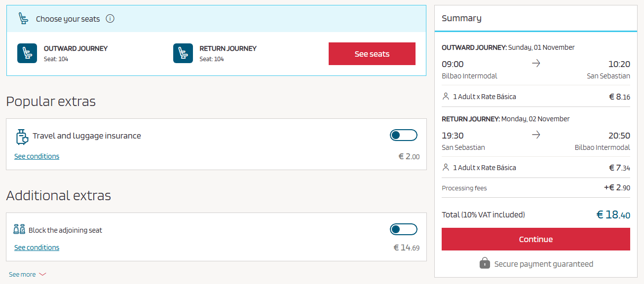Click the adult passenger icon in return fare
Screen dimensions: 644x284
pos(446,167)
